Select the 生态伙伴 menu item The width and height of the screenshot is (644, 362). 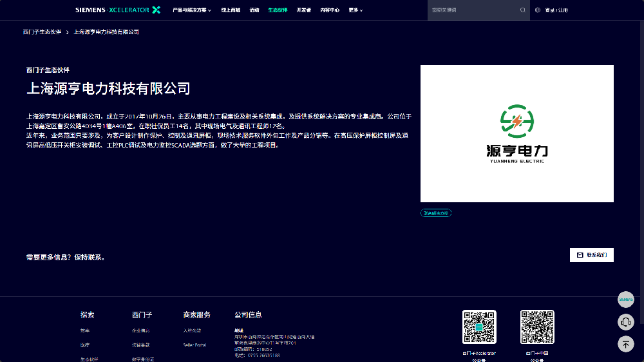(x=278, y=10)
